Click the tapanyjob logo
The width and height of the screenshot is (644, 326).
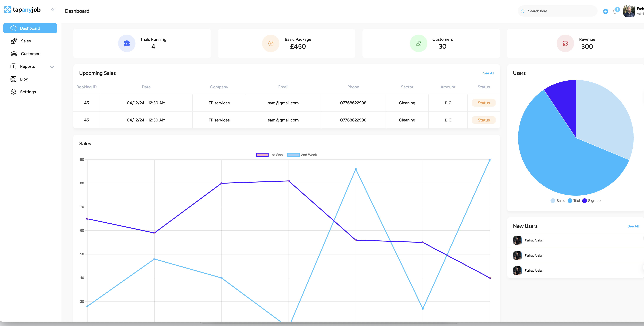pyautogui.click(x=22, y=10)
